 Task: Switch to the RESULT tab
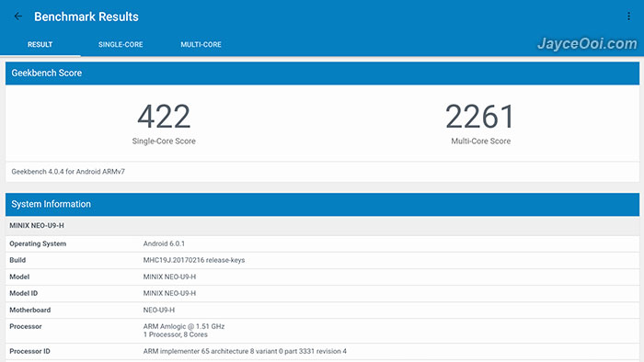[x=40, y=44]
